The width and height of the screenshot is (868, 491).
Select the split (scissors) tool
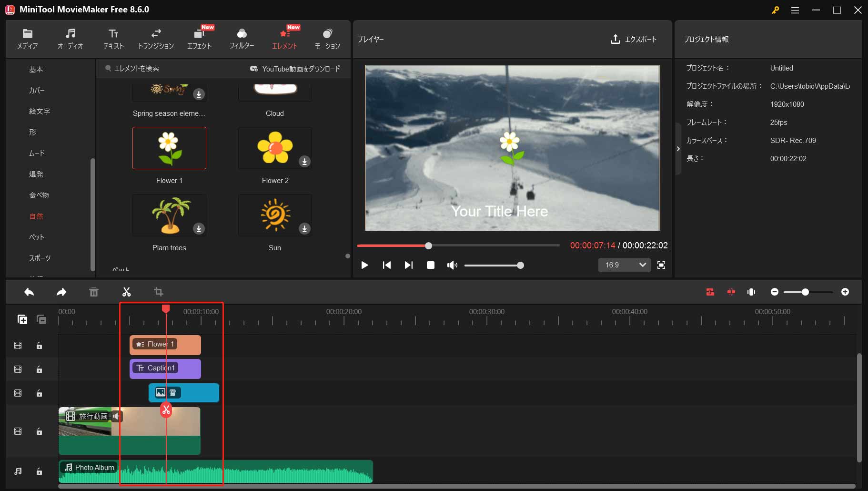pos(126,291)
